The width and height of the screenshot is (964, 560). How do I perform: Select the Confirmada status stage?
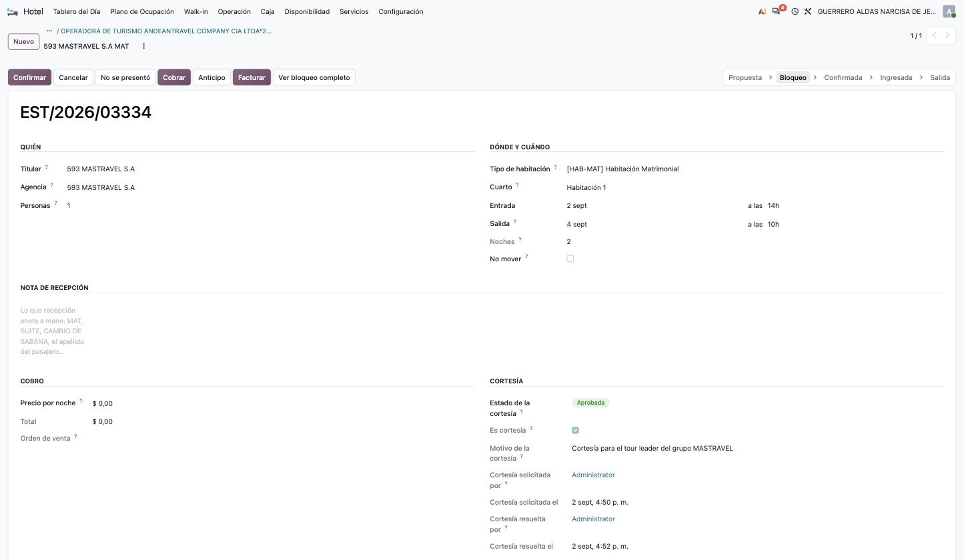point(843,77)
